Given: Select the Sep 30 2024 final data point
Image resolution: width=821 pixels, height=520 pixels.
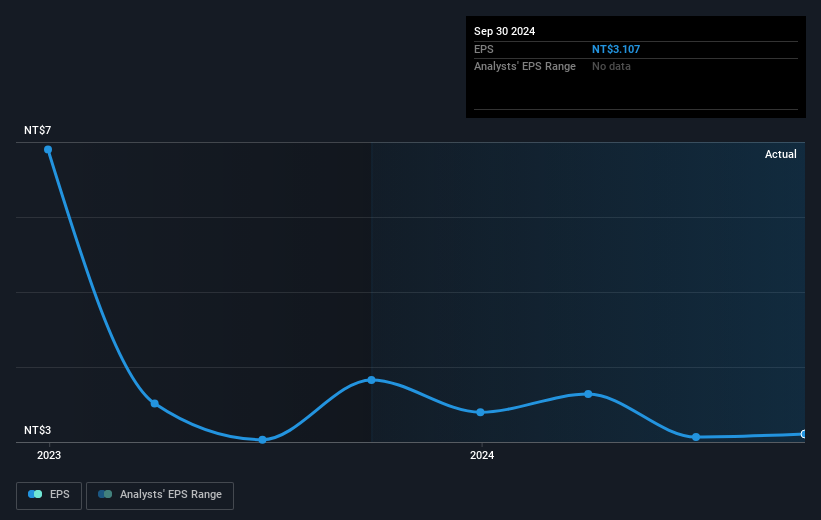Looking at the screenshot, I should click(x=803, y=434).
